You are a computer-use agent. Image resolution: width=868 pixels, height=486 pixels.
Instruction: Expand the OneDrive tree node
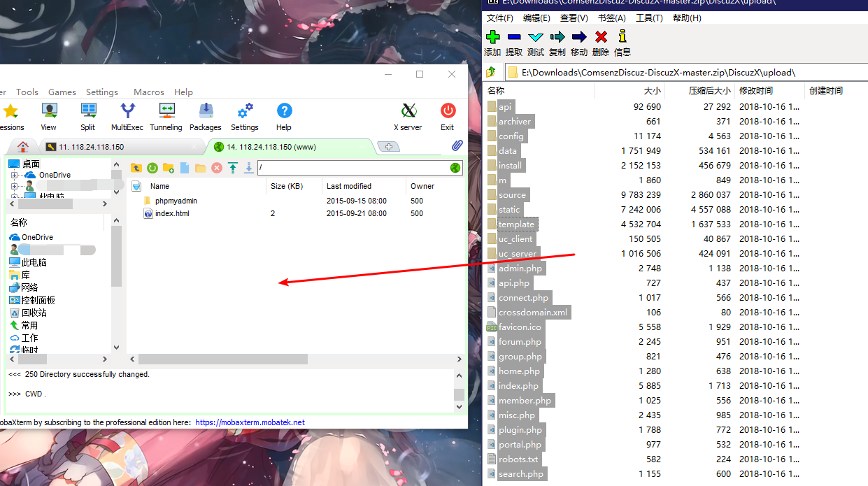coord(14,175)
